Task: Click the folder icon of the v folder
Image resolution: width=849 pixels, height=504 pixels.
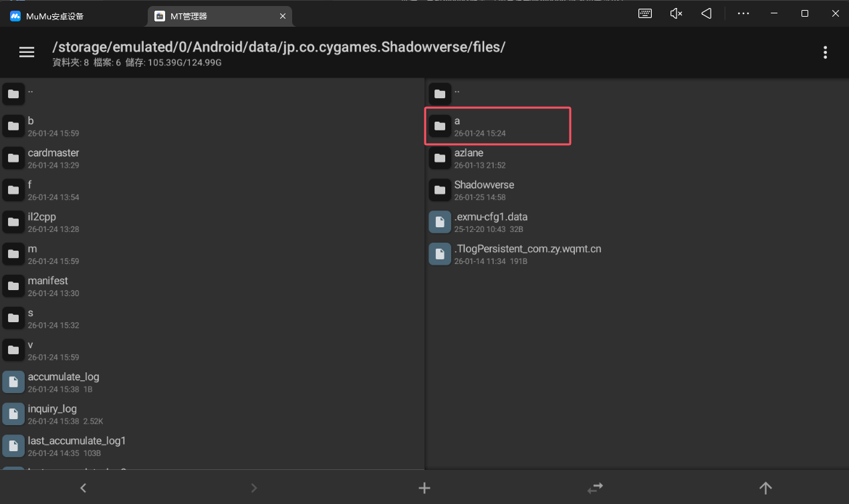Action: [13, 350]
